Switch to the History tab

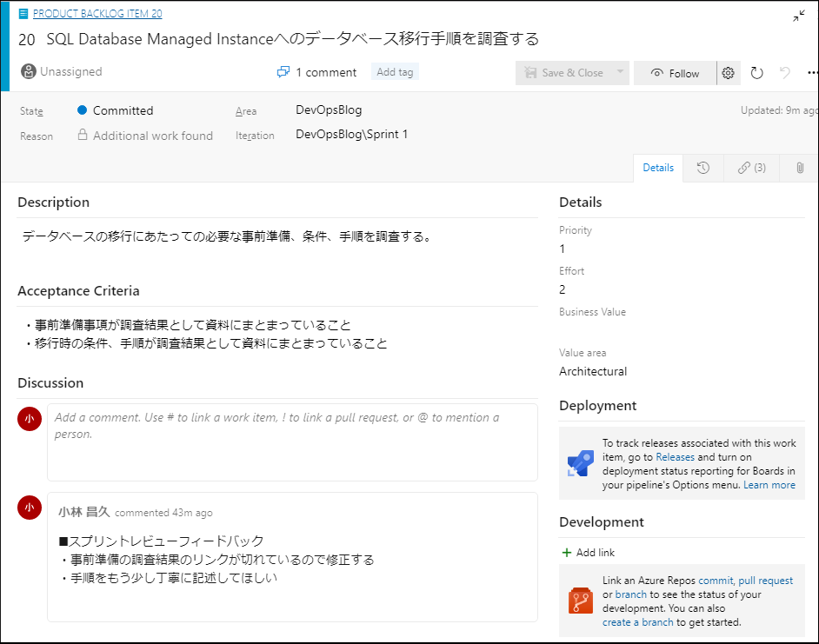coord(704,167)
